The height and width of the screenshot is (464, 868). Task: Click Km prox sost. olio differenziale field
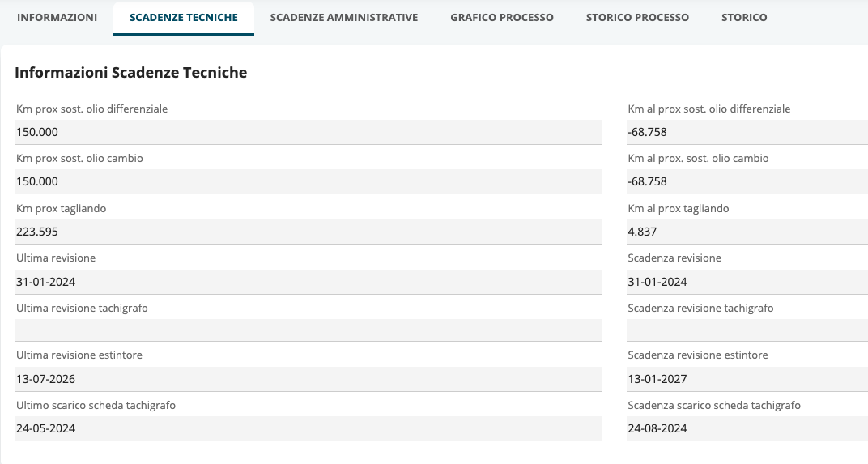coord(308,132)
